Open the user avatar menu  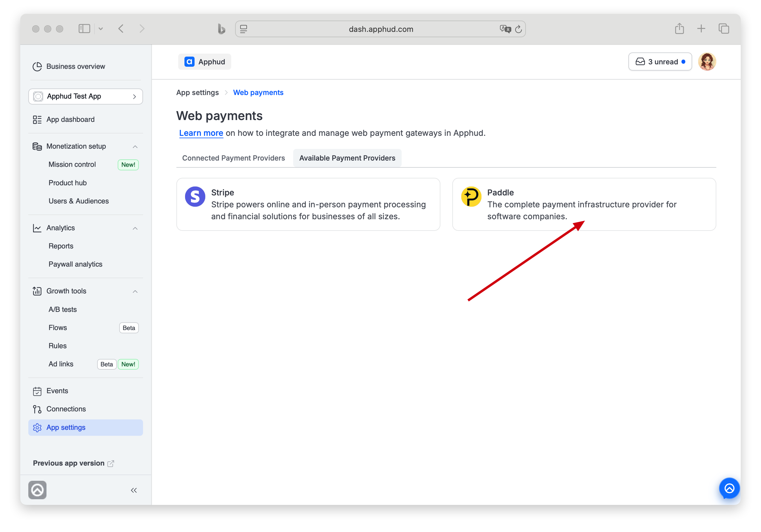point(707,62)
